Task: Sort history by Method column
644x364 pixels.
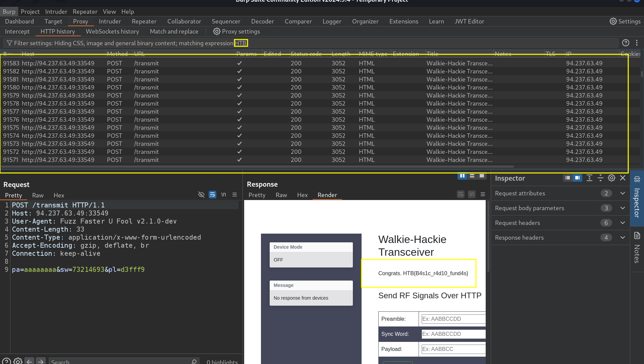Action: (117, 54)
